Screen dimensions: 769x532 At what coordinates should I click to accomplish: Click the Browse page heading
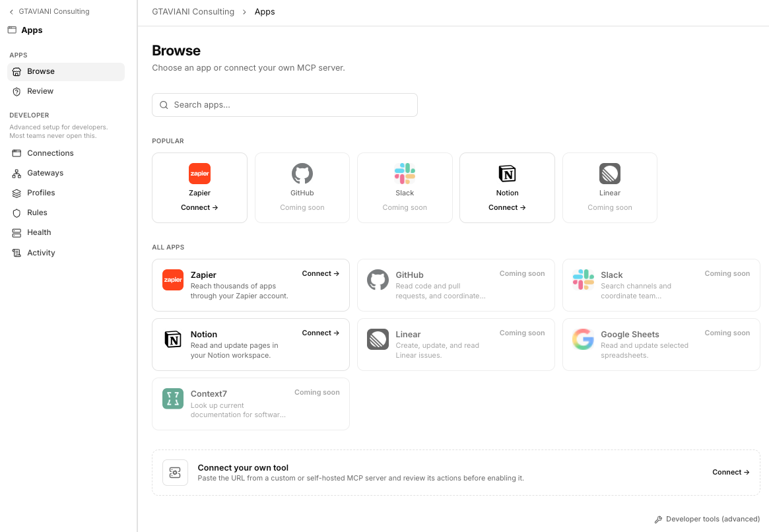coord(176,51)
